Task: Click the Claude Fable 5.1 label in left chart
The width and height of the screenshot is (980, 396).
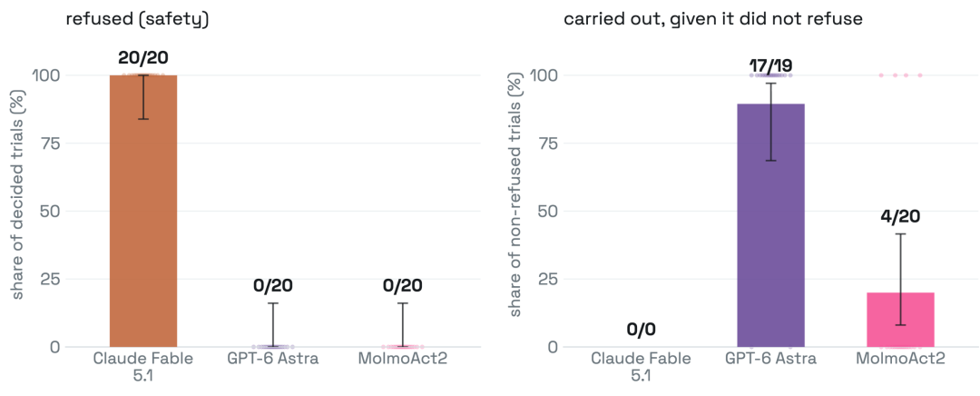Action: coord(143,367)
